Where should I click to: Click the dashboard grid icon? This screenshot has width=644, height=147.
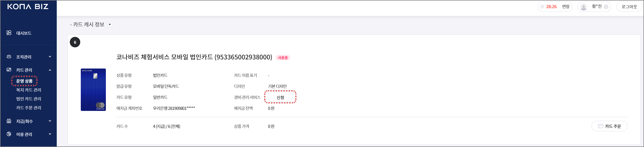[x=9, y=33]
